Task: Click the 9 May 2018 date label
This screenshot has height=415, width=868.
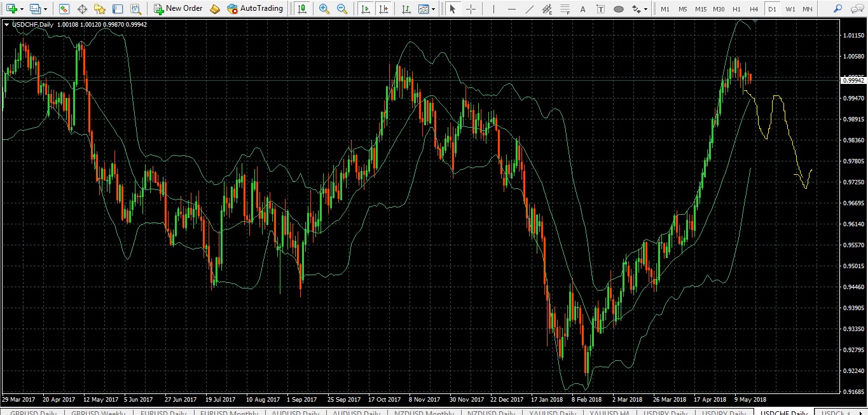Action: [751, 400]
